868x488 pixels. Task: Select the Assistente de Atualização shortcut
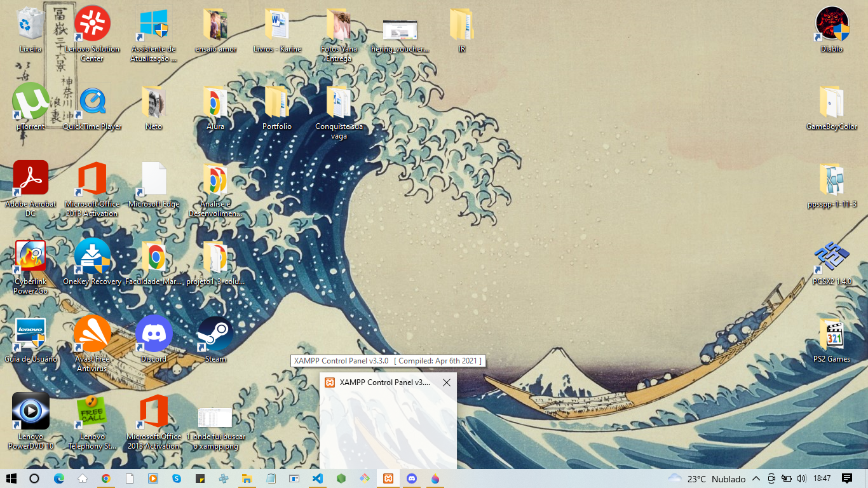pyautogui.click(x=154, y=35)
